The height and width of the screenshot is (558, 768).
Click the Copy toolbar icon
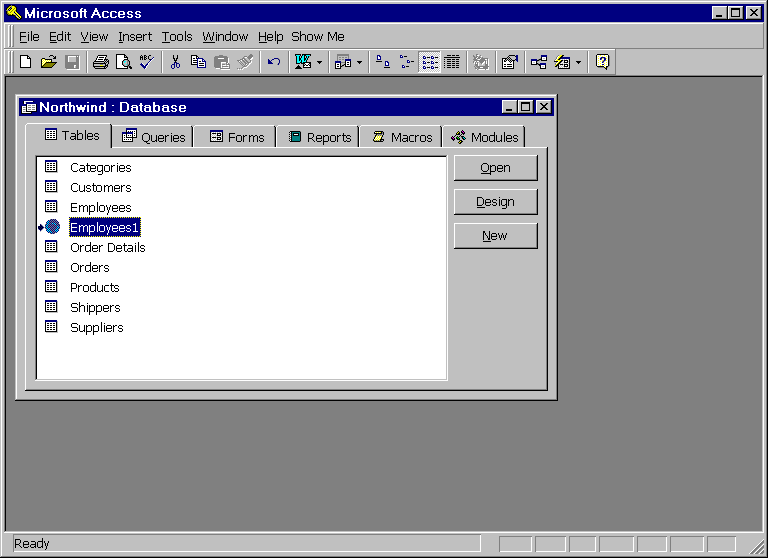(198, 62)
